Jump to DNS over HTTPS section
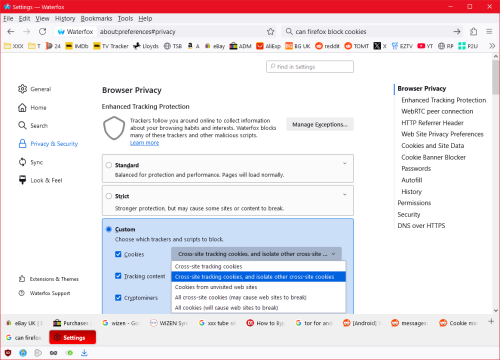 [421, 226]
